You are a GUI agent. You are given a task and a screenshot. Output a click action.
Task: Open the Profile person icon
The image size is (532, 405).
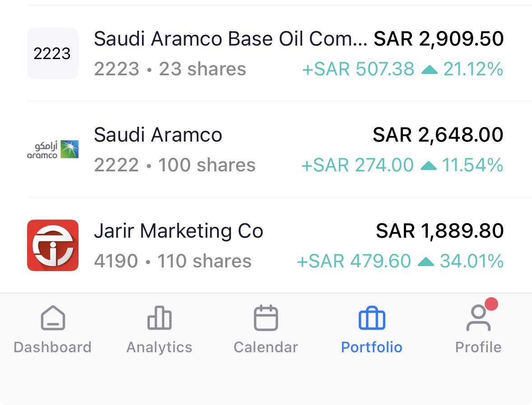(478, 318)
